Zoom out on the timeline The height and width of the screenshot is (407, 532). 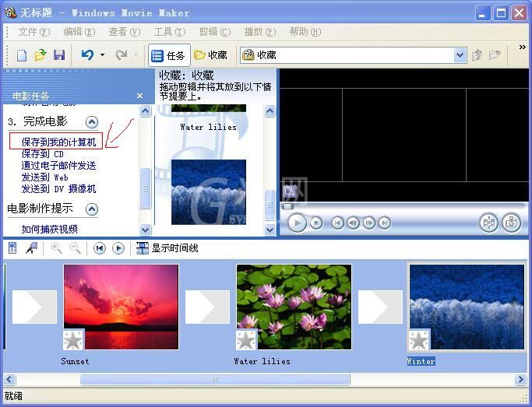[x=75, y=248]
